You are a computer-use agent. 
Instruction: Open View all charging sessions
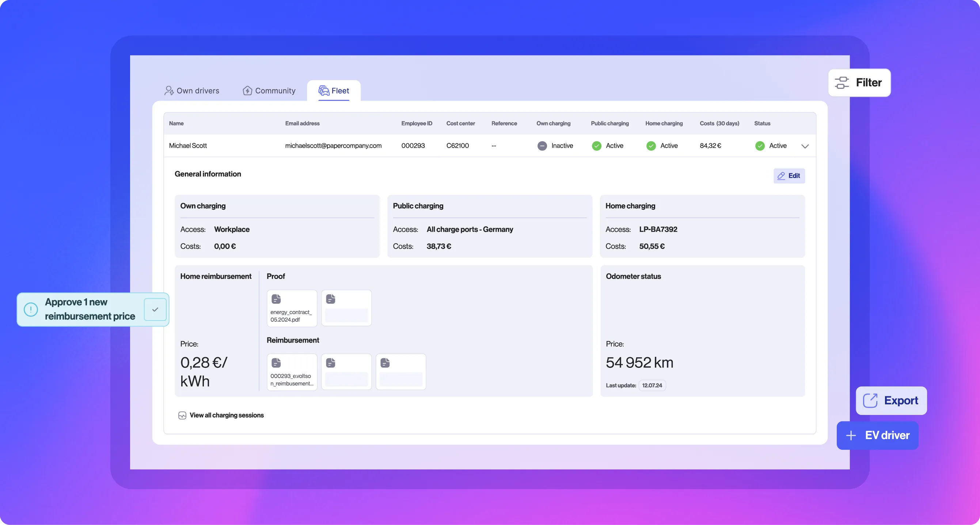pos(226,415)
